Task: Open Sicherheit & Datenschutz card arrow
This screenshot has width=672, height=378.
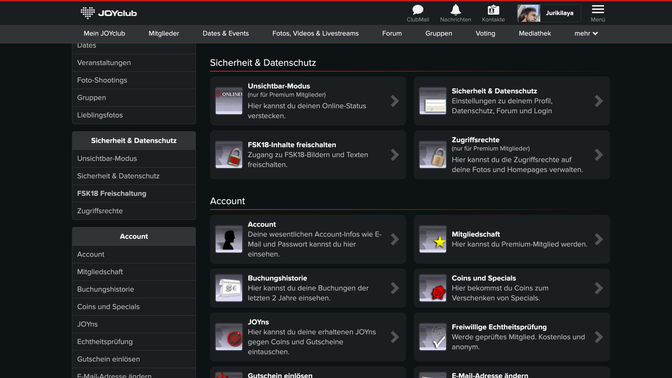Action: [599, 101]
